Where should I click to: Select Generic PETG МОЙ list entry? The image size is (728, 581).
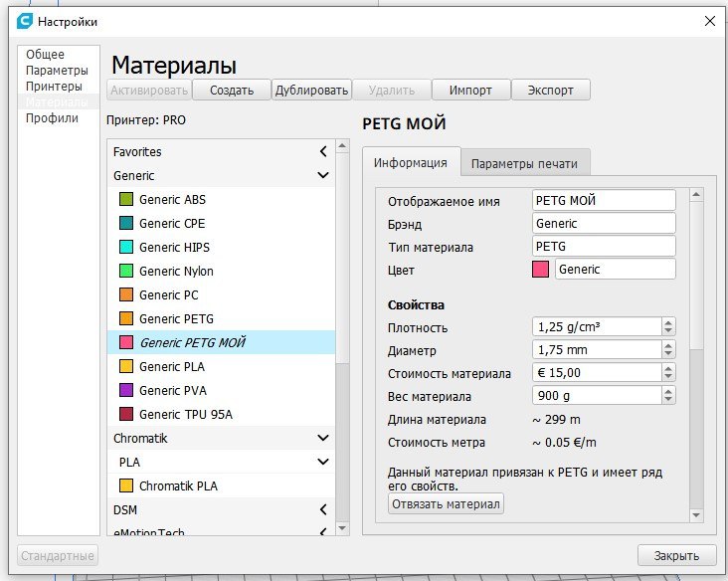point(221,342)
